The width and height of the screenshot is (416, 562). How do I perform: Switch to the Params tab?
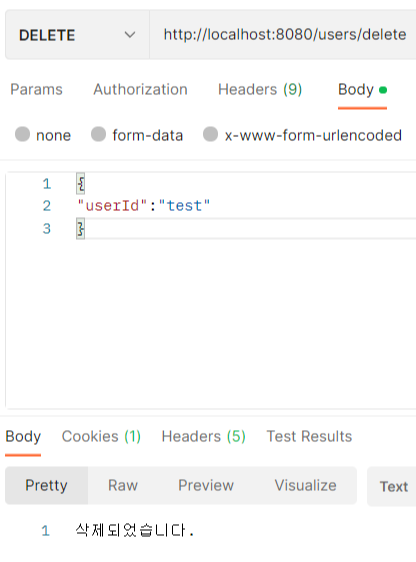tap(36, 89)
